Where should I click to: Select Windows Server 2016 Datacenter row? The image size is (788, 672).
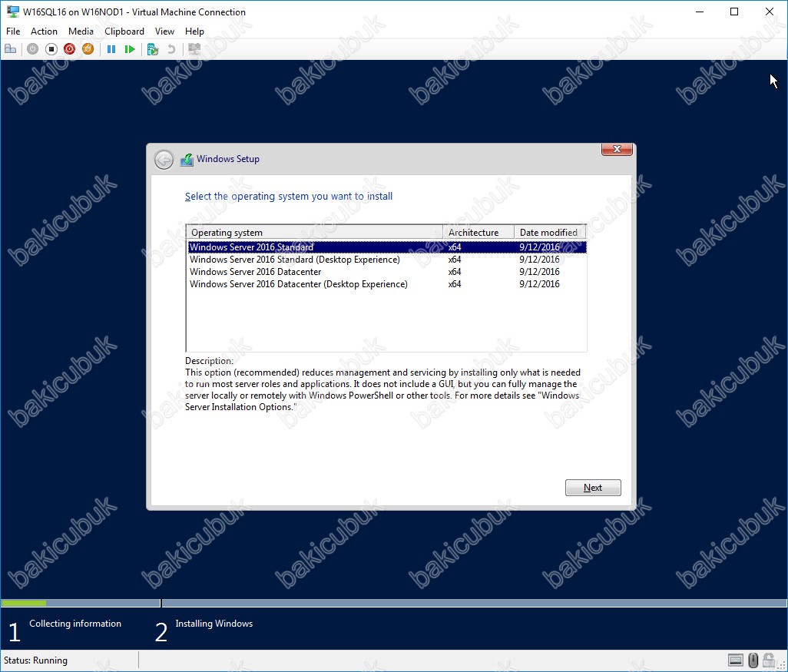(x=387, y=271)
